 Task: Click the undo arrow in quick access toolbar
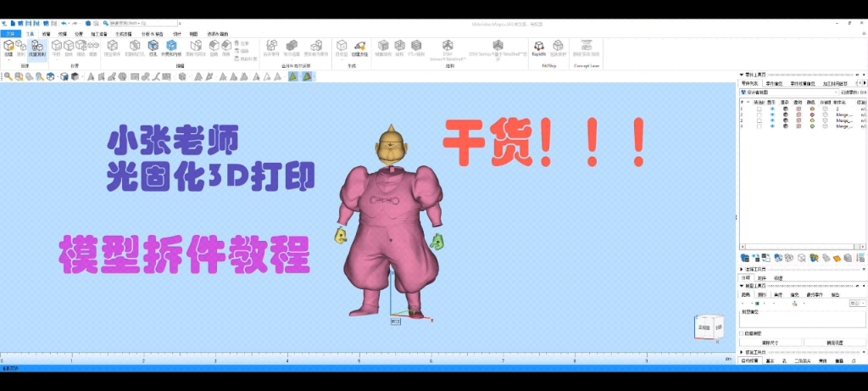click(x=64, y=23)
